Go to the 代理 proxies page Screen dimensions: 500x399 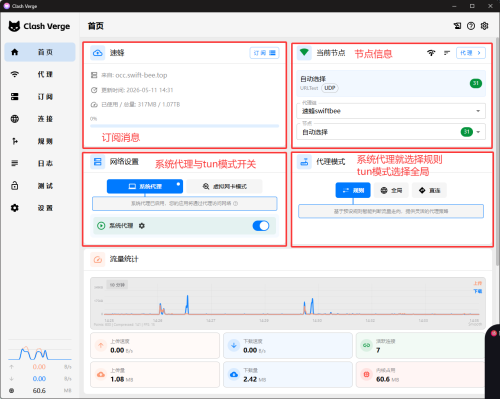pos(40,74)
